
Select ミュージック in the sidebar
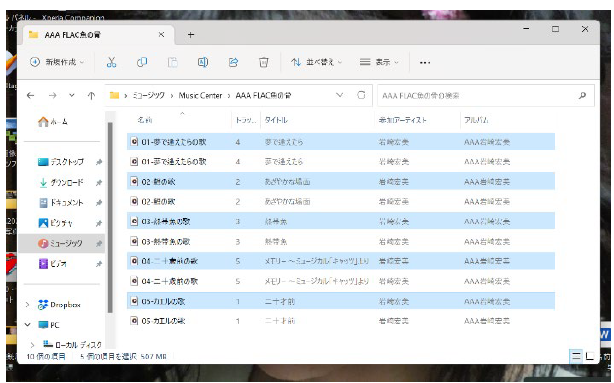60,244
